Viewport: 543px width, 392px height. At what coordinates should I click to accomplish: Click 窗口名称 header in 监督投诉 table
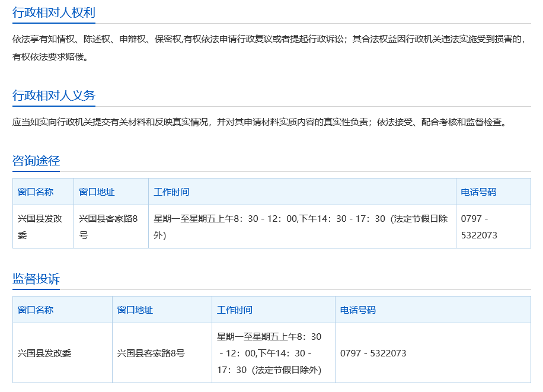click(36, 310)
